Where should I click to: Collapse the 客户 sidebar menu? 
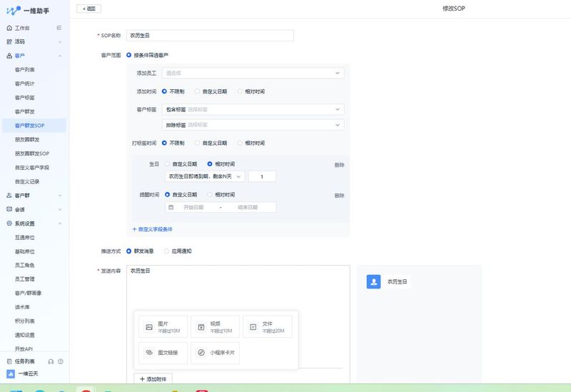click(x=60, y=56)
